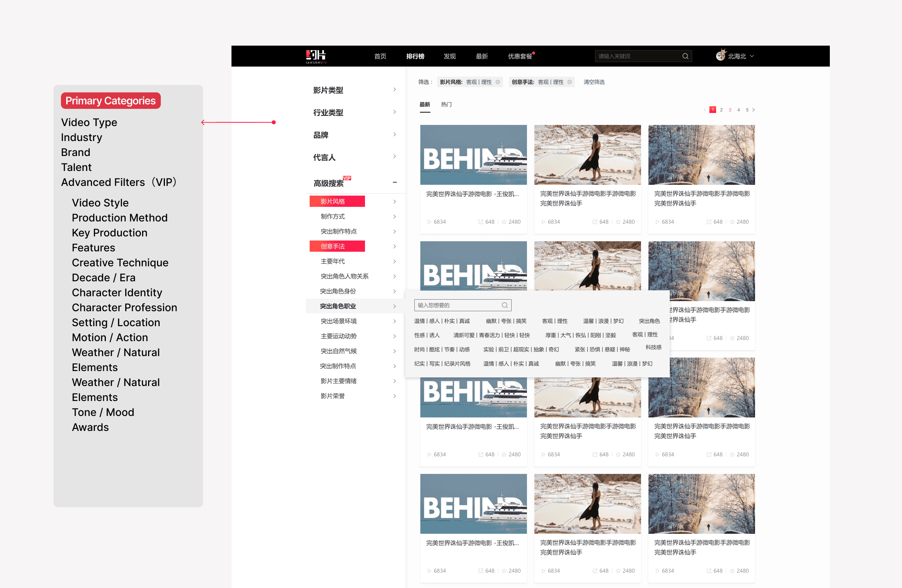Focus the 输入您想要的 popup search field
Viewport: 902px width, 588px height.
point(463,305)
